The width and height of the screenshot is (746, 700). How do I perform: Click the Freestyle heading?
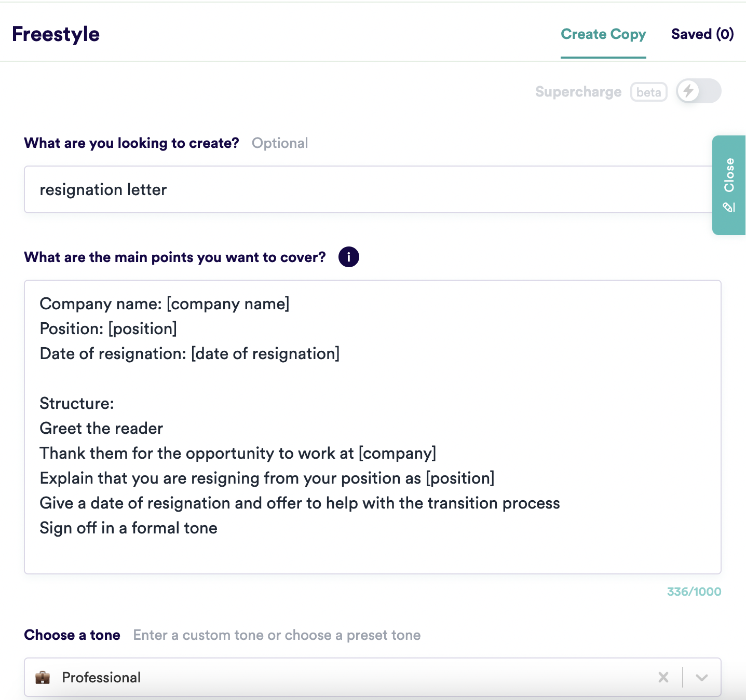(x=56, y=34)
